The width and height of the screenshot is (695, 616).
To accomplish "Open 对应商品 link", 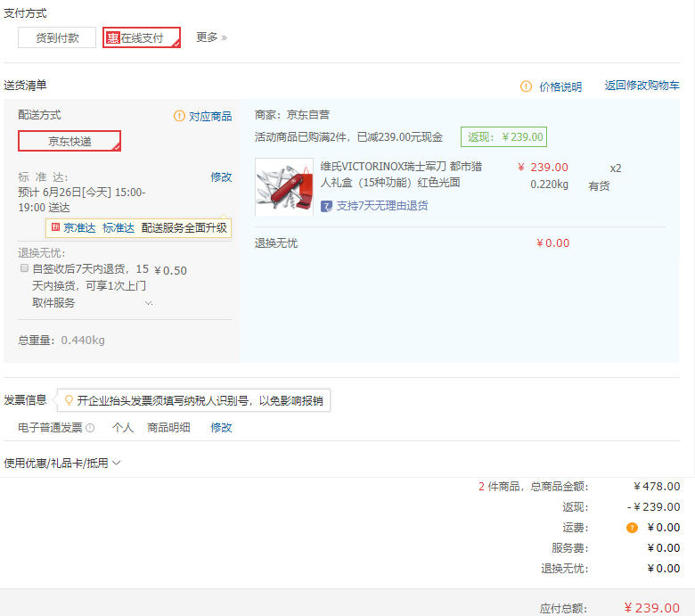I will click(x=210, y=116).
